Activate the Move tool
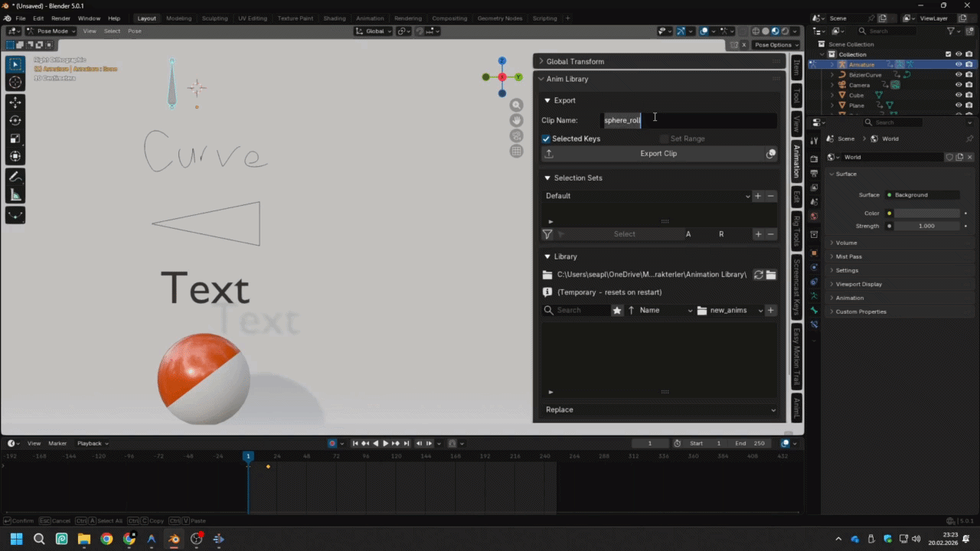This screenshot has width=980, height=551. click(15, 103)
